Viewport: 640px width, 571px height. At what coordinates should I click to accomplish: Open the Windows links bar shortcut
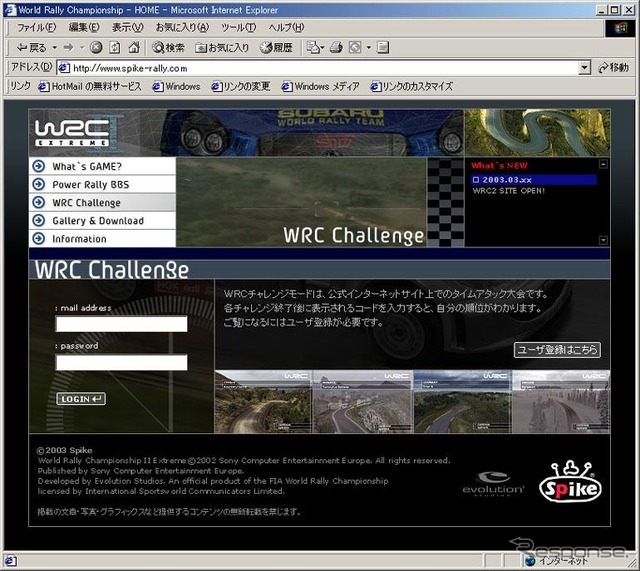click(176, 87)
